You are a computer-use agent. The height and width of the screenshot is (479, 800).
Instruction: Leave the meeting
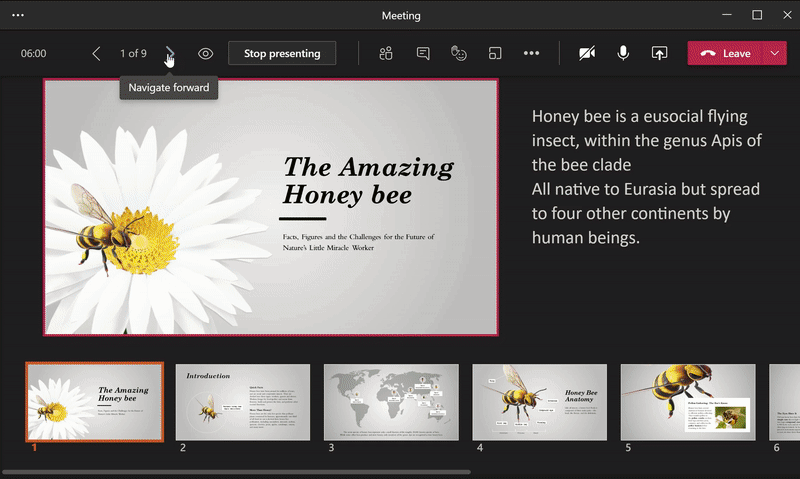click(x=726, y=53)
